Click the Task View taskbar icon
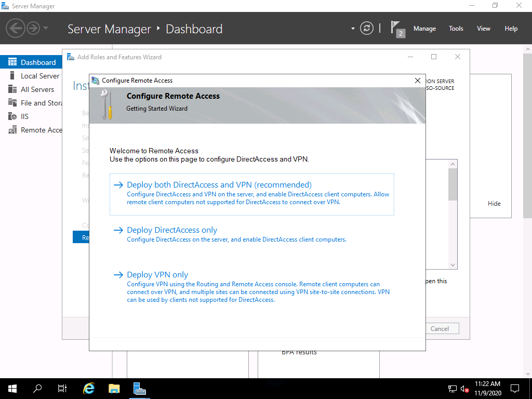Image resolution: width=532 pixels, height=399 pixels. tap(62, 388)
